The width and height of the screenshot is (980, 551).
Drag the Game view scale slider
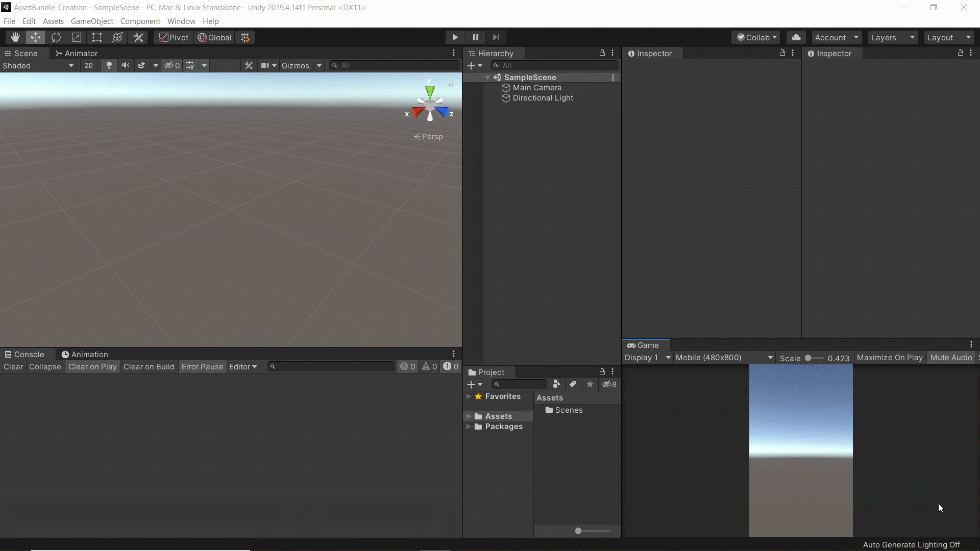[x=807, y=357]
